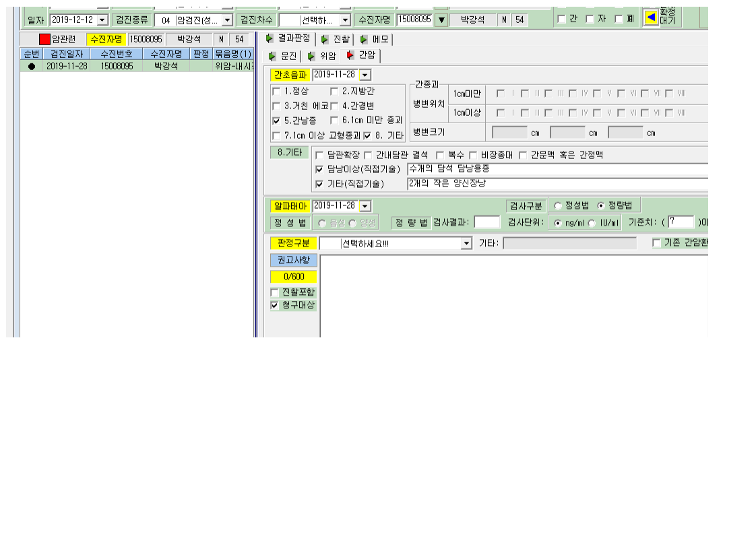Open the 결과판정 tab with green flag
Image resolution: width=756 pixels, height=534 pixels.
point(290,38)
